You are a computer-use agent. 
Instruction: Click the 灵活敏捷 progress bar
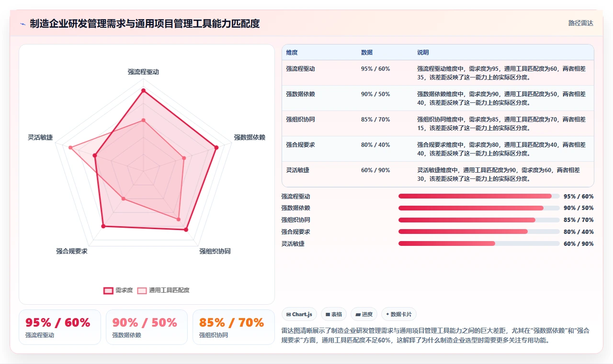tap(479, 243)
